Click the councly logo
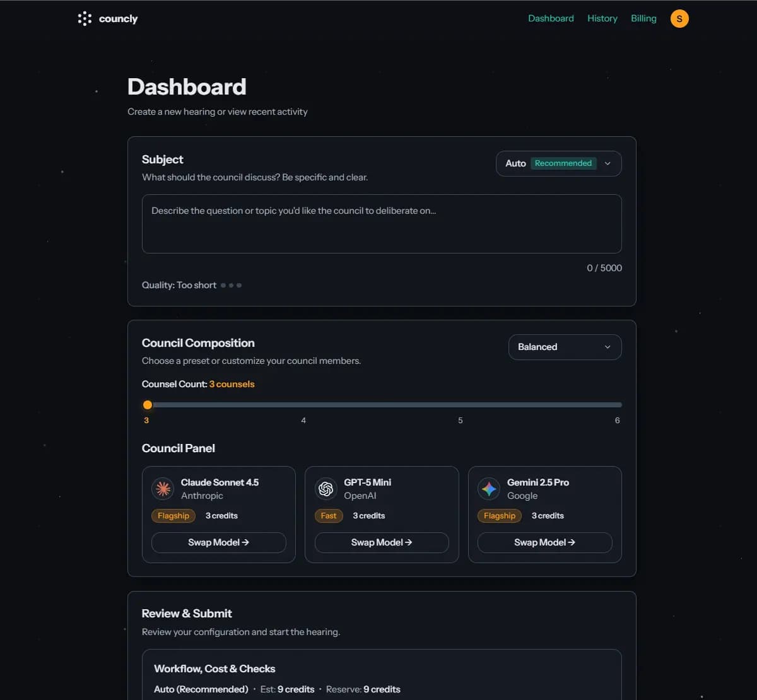 (107, 18)
